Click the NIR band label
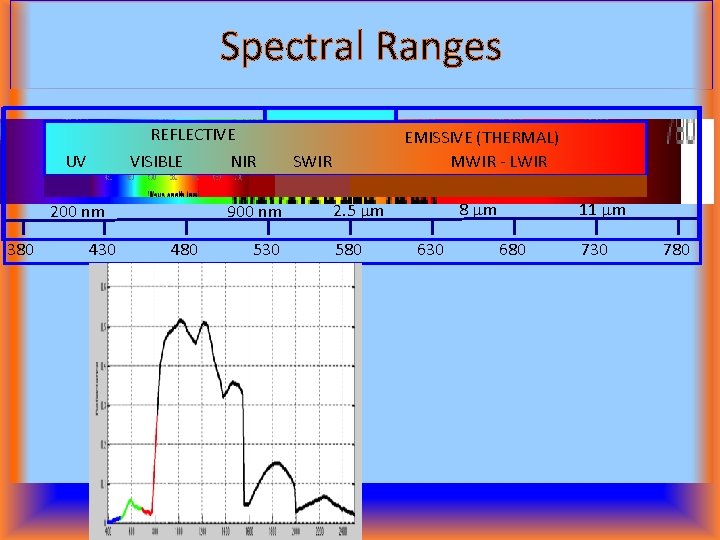Screen dimensions: 720x540 pyautogui.click(x=243, y=162)
